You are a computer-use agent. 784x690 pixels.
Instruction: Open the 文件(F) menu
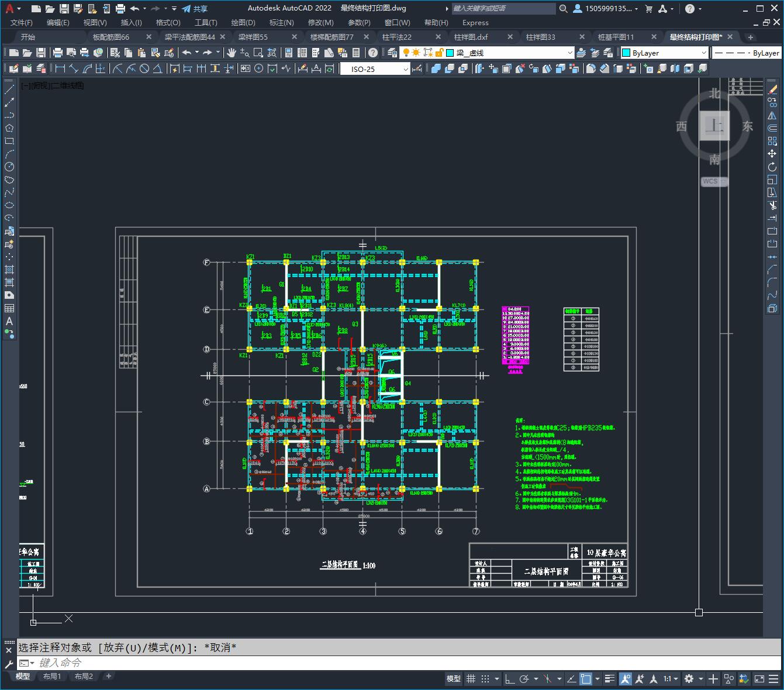(x=22, y=22)
